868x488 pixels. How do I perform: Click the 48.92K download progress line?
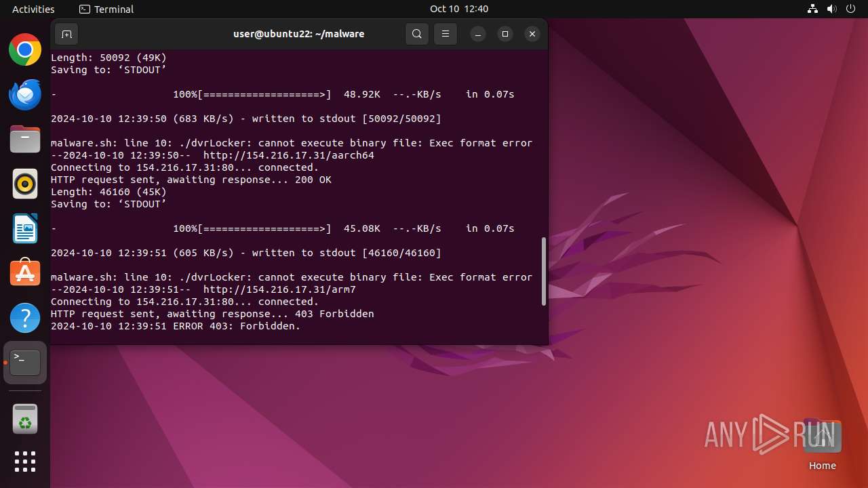283,94
